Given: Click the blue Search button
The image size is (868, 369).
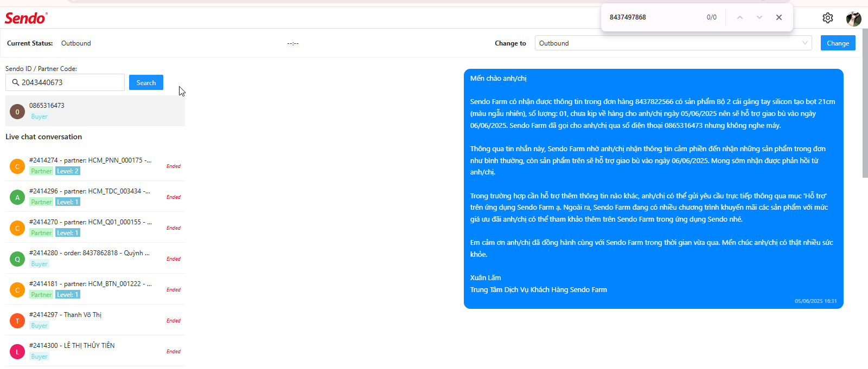Looking at the screenshot, I should coord(146,82).
